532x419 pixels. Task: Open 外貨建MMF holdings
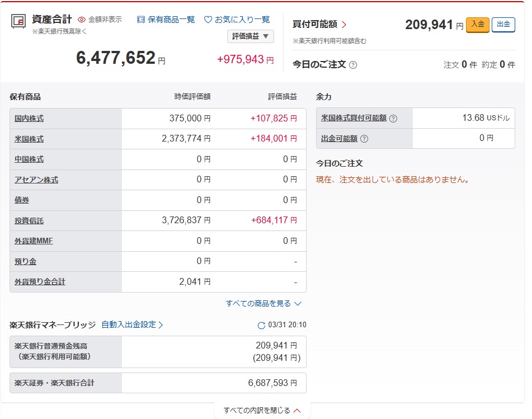(34, 241)
